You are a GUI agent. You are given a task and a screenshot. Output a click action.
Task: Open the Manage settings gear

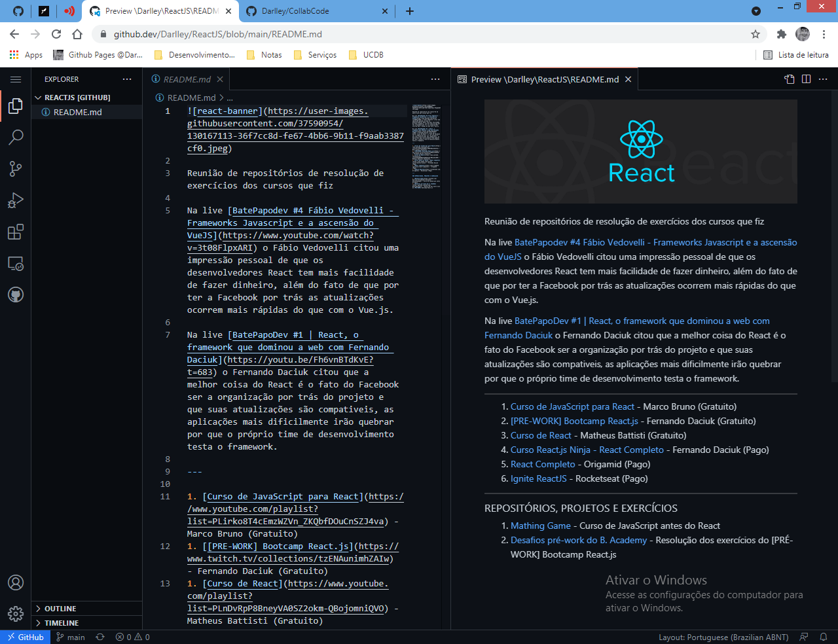(x=16, y=614)
